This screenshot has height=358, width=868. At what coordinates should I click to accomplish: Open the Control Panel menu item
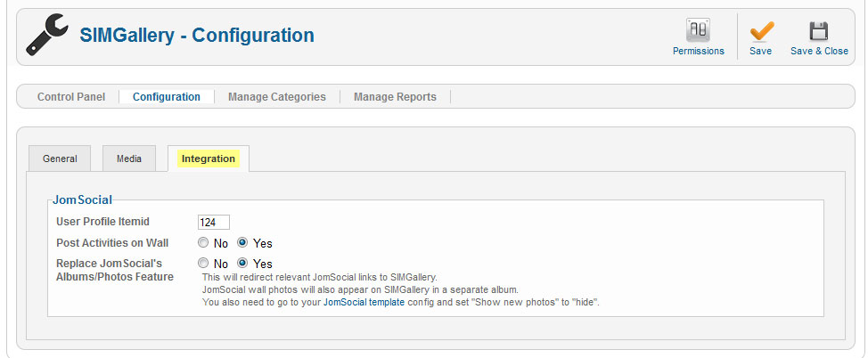[71, 97]
